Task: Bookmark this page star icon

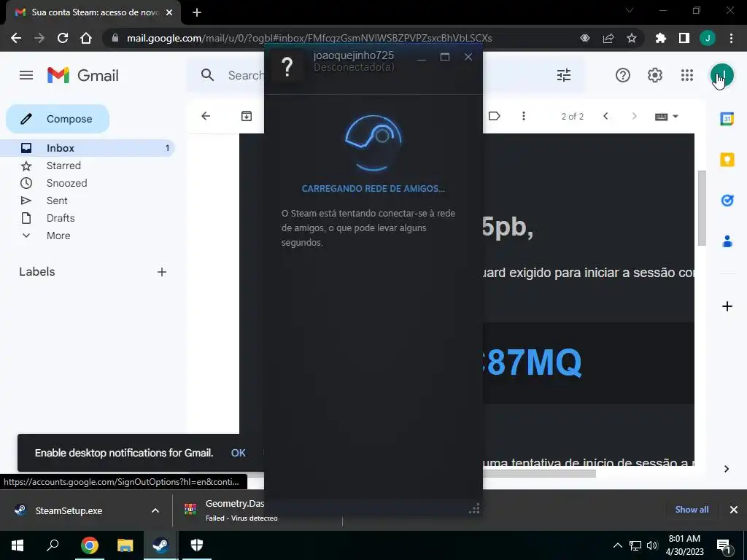Action: (632, 38)
